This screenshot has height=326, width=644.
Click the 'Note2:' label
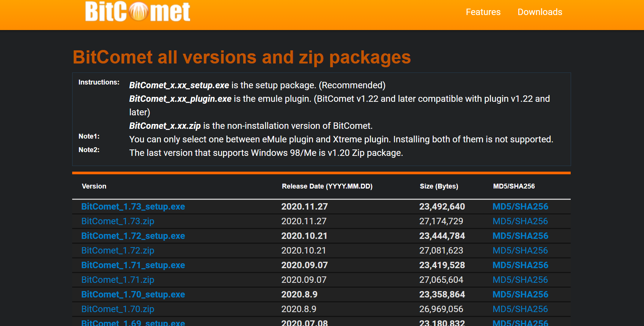pos(89,150)
